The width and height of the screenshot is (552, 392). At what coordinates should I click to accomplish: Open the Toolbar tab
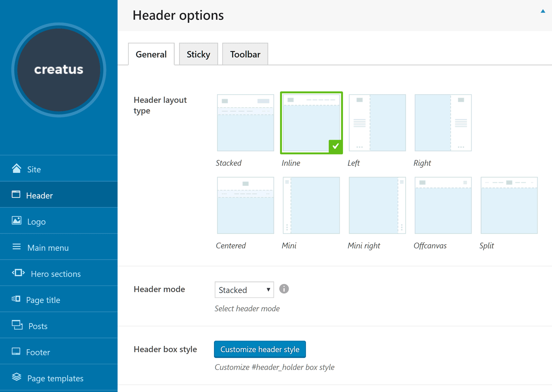pyautogui.click(x=245, y=54)
